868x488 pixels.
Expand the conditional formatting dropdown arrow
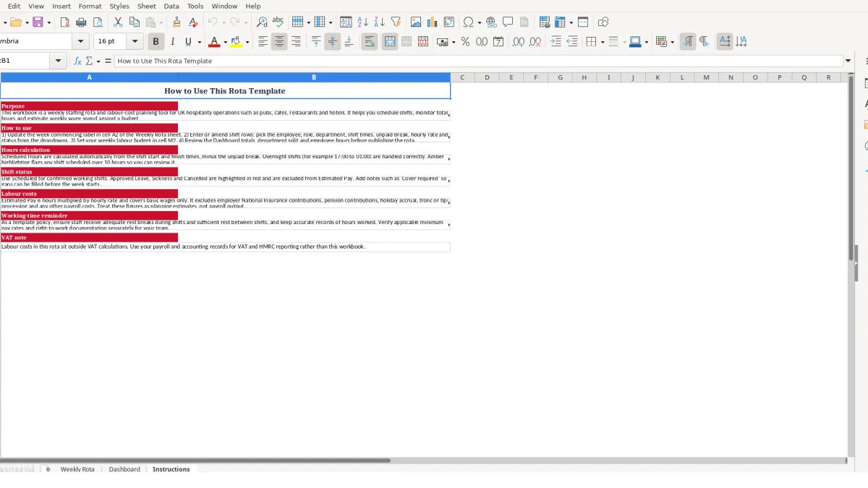click(673, 42)
